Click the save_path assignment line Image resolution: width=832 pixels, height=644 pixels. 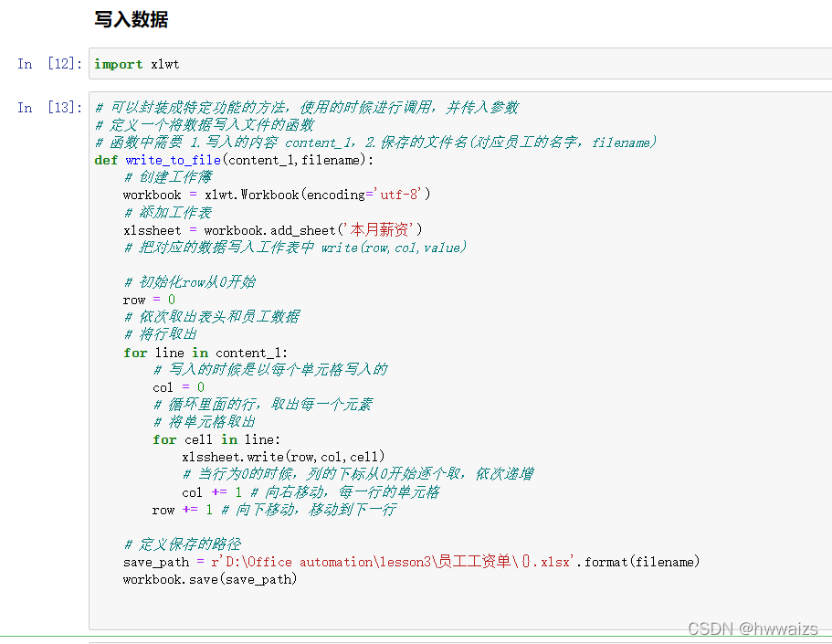tap(411, 561)
